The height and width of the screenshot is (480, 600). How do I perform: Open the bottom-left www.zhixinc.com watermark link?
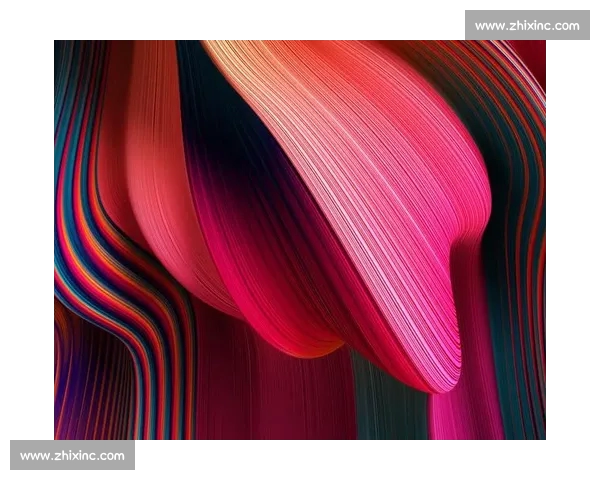72,455
